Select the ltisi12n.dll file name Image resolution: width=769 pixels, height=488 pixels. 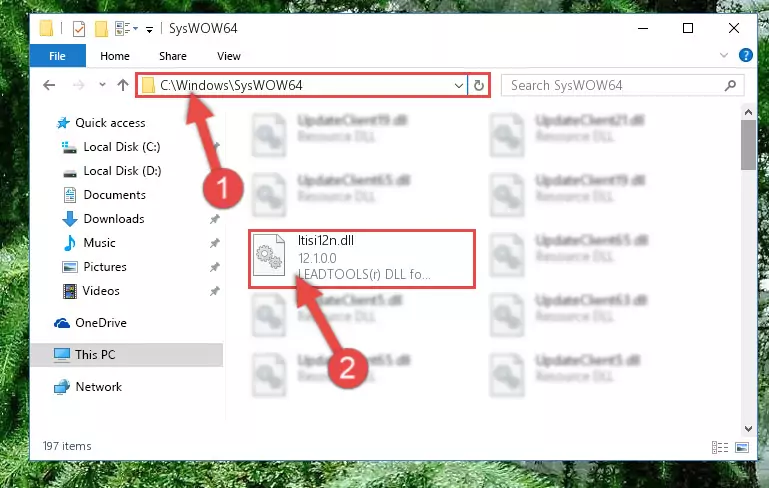326,240
